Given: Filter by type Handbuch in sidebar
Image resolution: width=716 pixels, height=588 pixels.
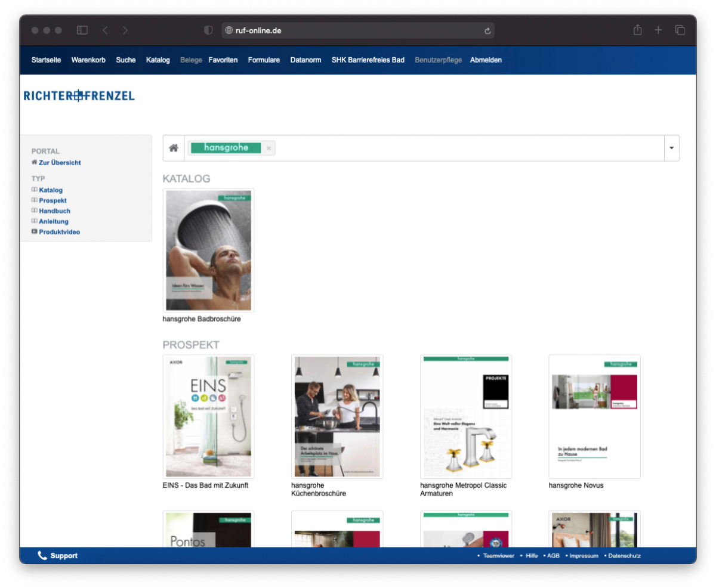Looking at the screenshot, I should pyautogui.click(x=54, y=211).
